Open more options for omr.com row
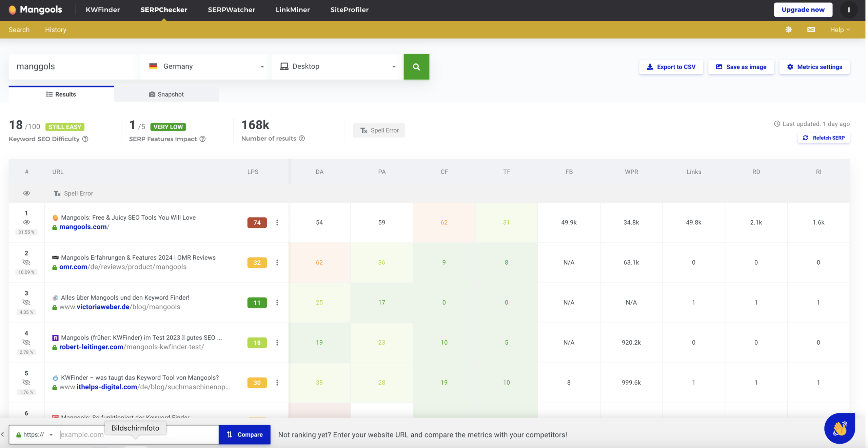Image resolution: width=868 pixels, height=448 pixels. [277, 263]
